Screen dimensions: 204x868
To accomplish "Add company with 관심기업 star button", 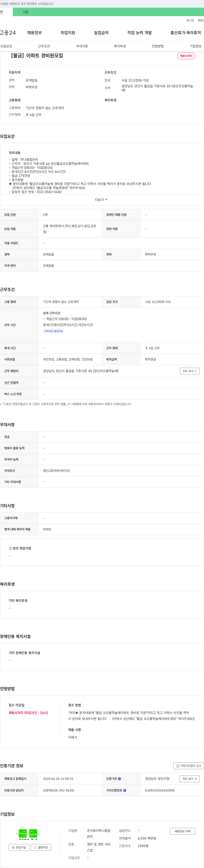I will (x=19, y=847).
